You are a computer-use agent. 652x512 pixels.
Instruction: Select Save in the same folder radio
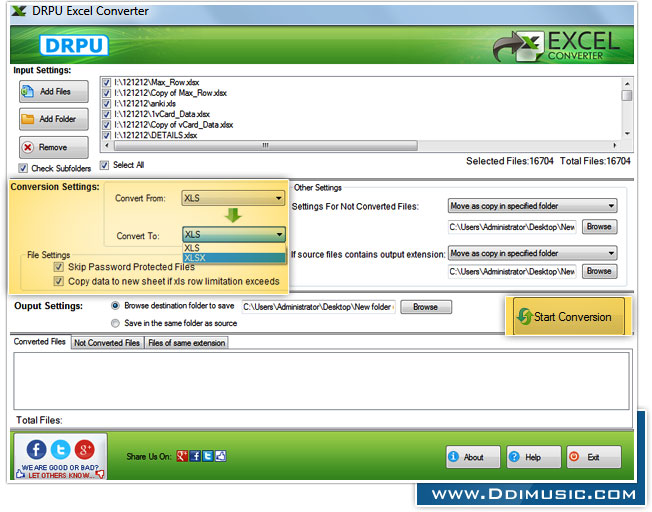(115, 323)
